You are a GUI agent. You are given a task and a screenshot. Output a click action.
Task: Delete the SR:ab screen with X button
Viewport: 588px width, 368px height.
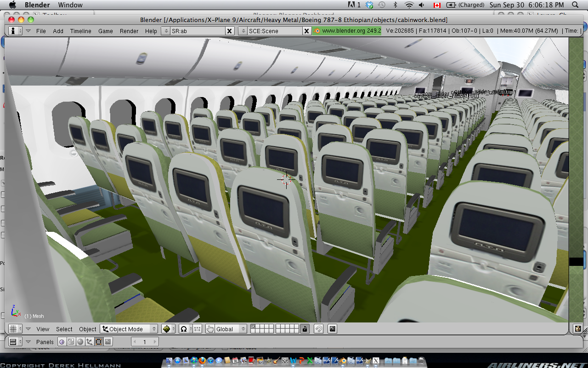coord(229,31)
